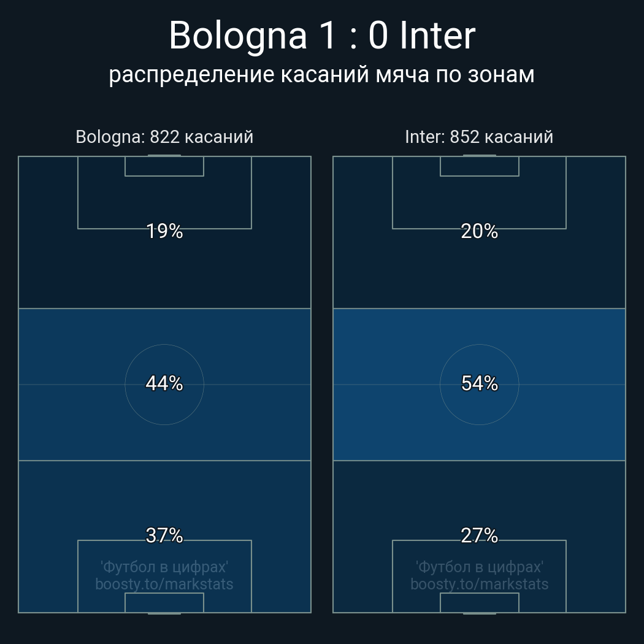Select Bologna's 37% defensive zone label
Viewport: 644px width, 644px height.
point(164,535)
